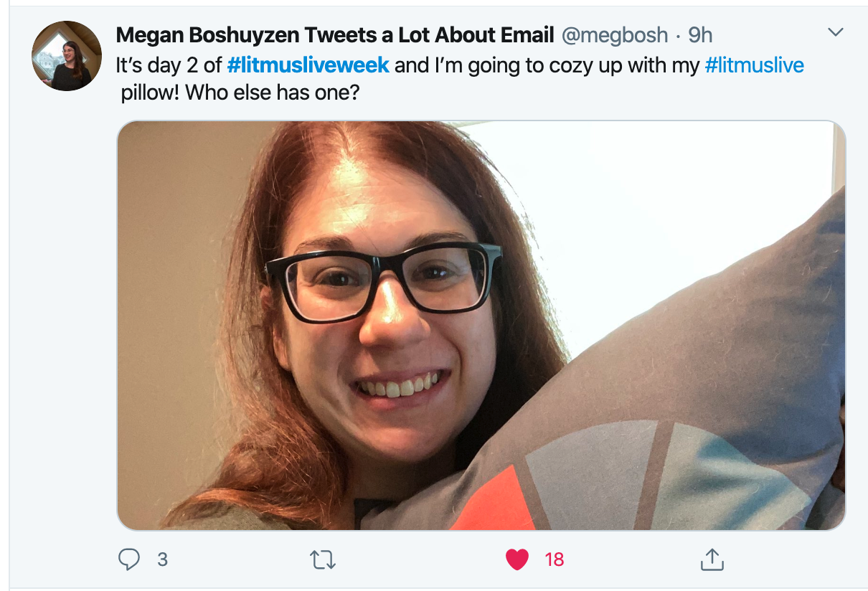Click empty space between retweet and heart
868x591 pixels.
[420, 559]
